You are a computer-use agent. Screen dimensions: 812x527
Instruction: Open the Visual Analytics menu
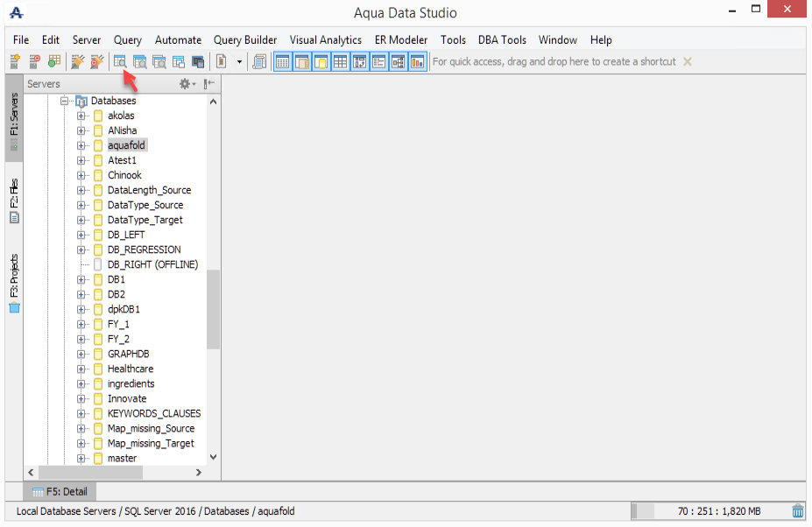325,40
